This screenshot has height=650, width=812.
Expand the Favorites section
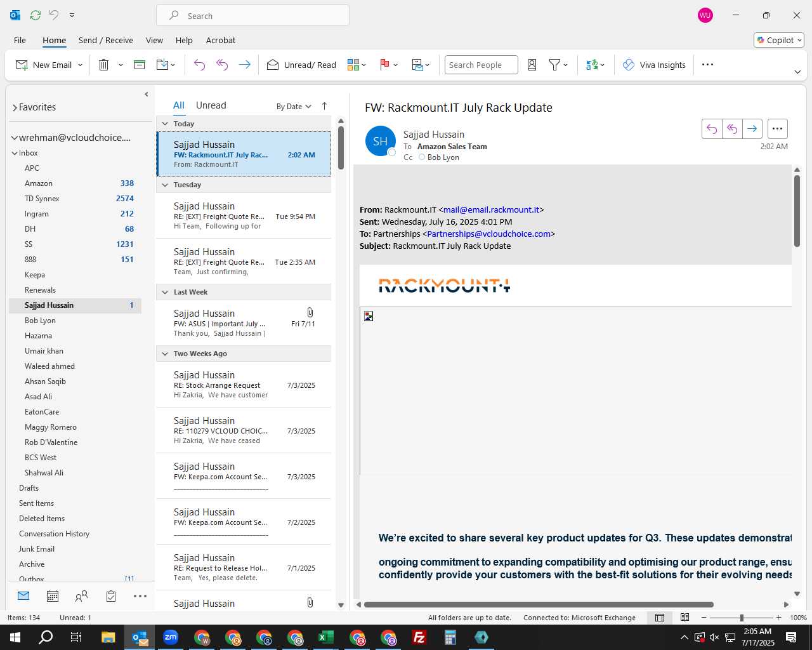(x=15, y=107)
